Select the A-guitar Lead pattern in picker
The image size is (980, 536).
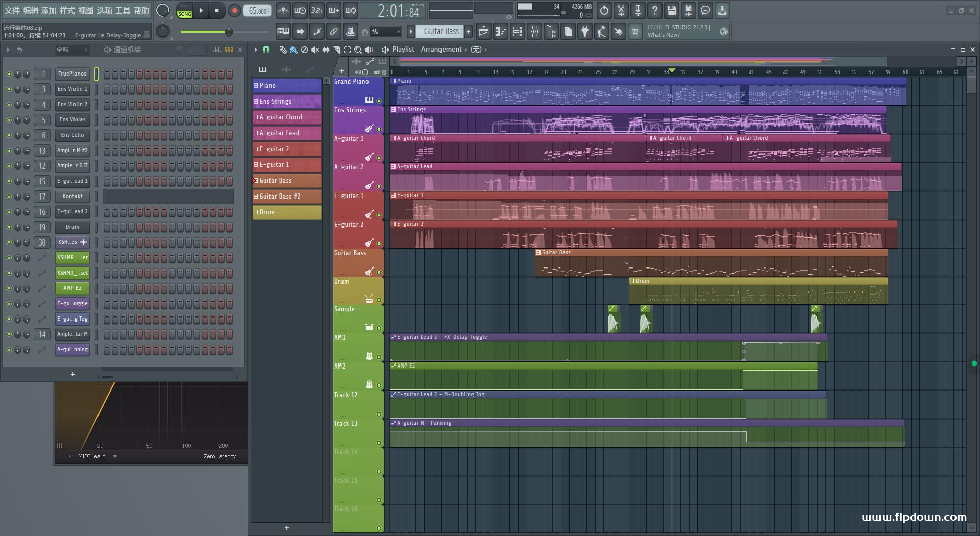point(287,133)
